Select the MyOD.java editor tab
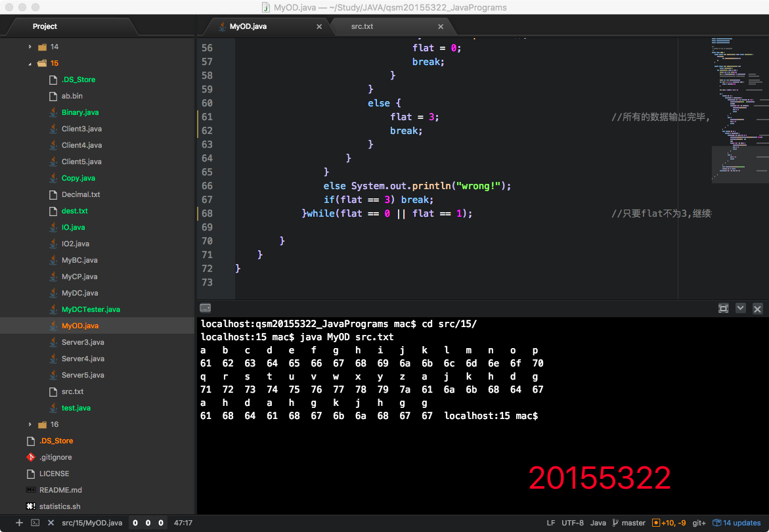This screenshot has height=532, width=769. 248,26
